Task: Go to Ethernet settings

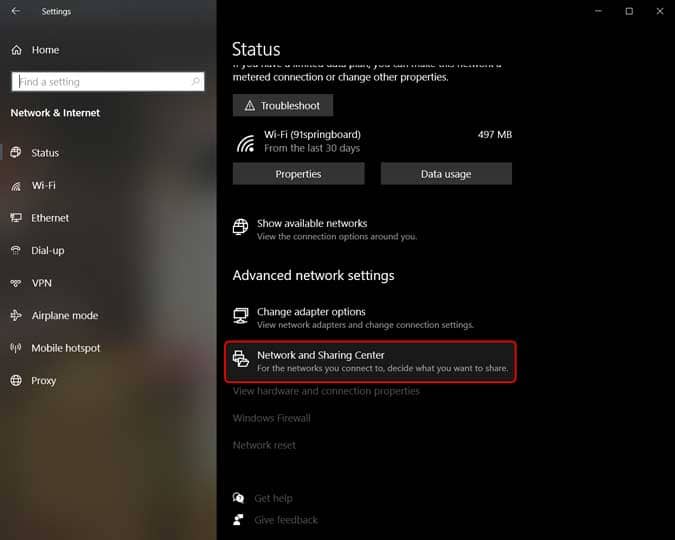Action: click(50, 218)
